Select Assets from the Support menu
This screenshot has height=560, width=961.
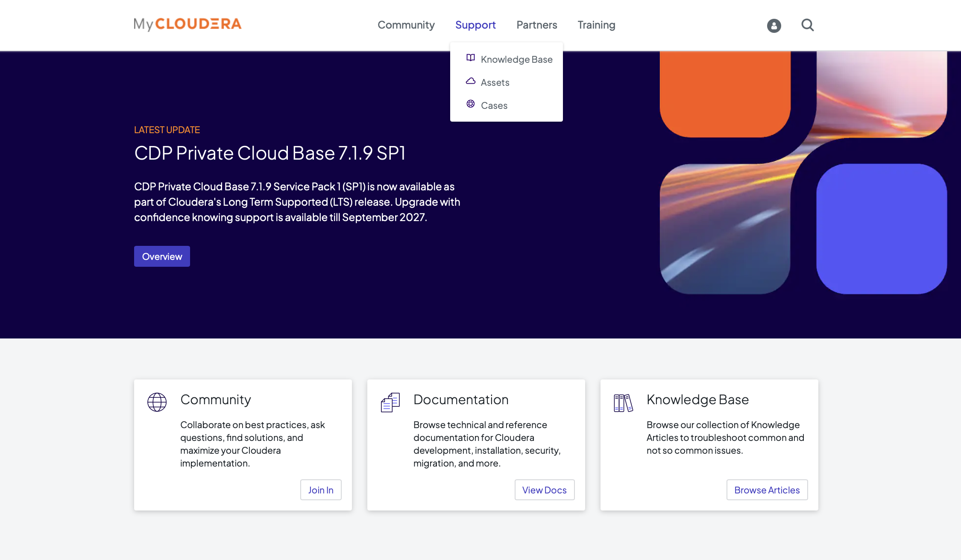pyautogui.click(x=495, y=82)
